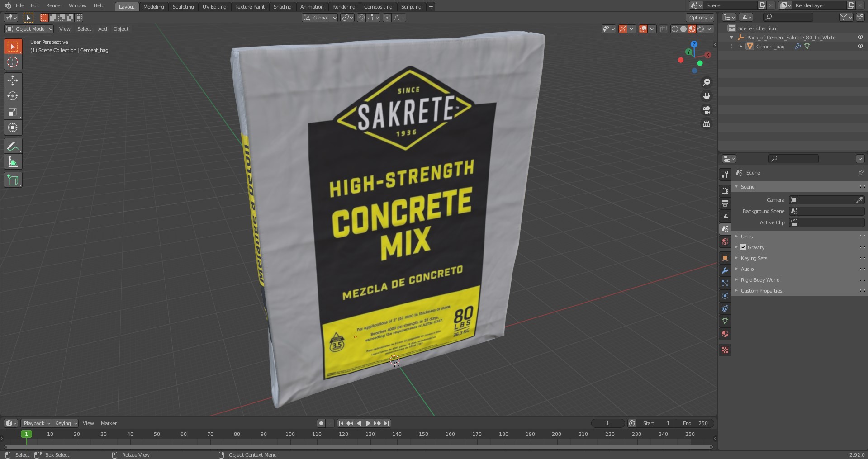
Task: Select the Scale tool
Action: click(x=13, y=112)
